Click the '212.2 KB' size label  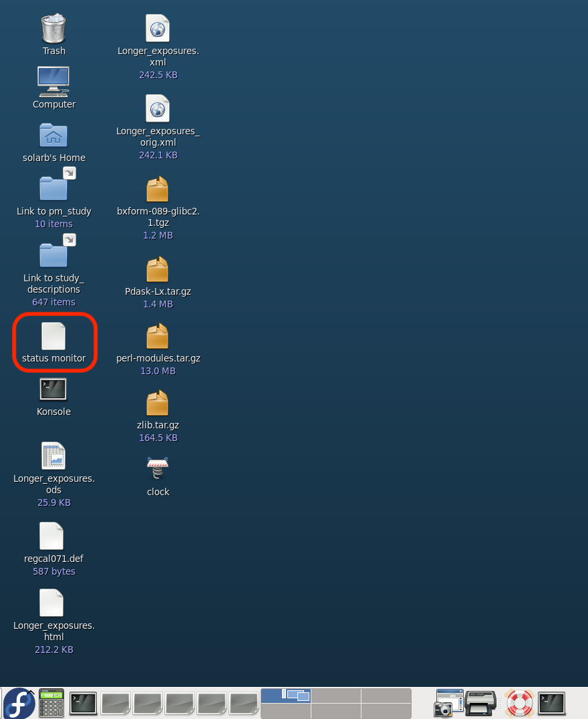pyautogui.click(x=54, y=650)
